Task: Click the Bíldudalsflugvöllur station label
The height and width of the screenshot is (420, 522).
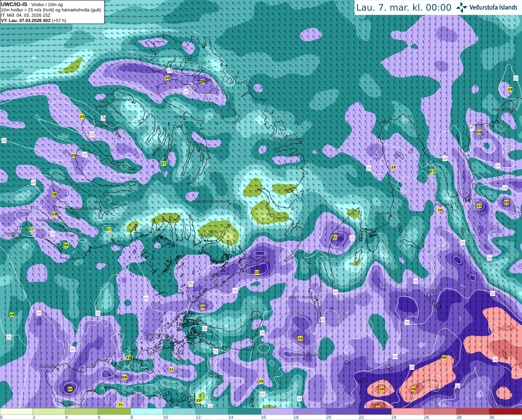Action: pyautogui.click(x=85, y=208)
